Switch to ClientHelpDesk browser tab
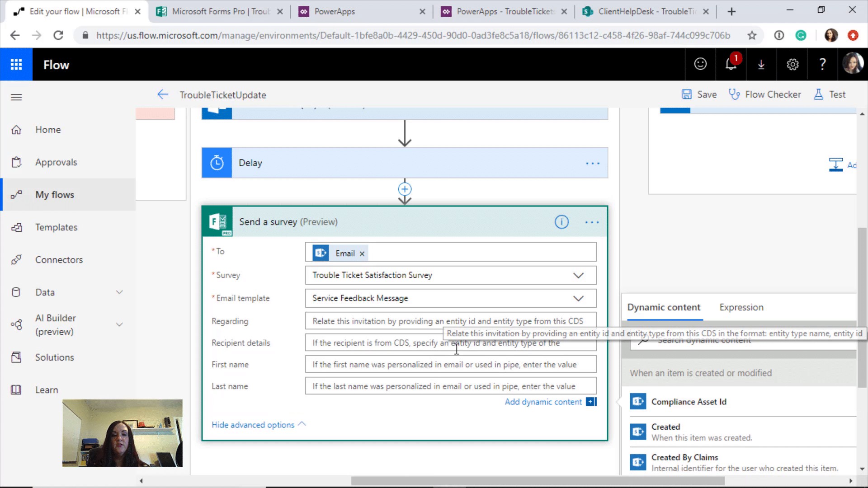This screenshot has width=868, height=488. click(x=646, y=11)
